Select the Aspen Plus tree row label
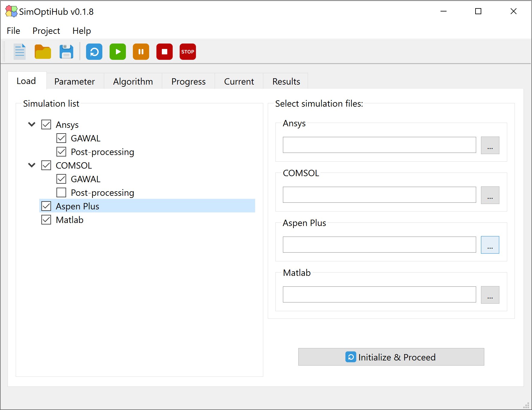532x410 pixels. 78,206
